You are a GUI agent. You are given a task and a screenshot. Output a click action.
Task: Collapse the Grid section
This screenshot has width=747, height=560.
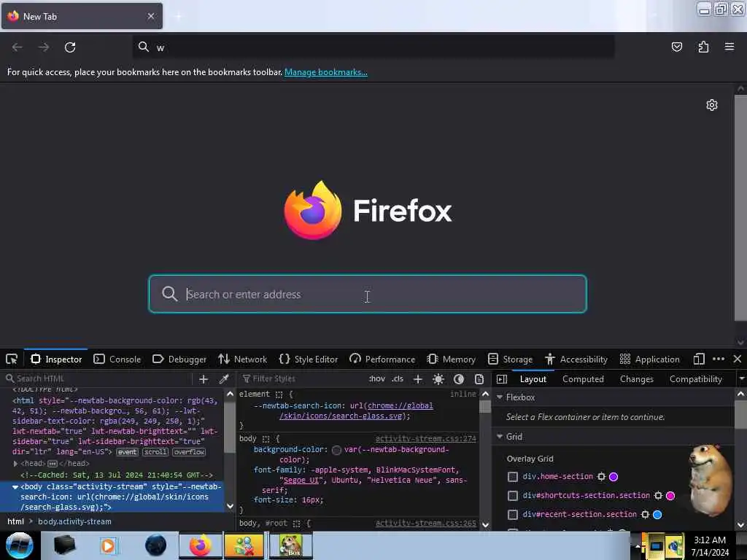coord(500,437)
